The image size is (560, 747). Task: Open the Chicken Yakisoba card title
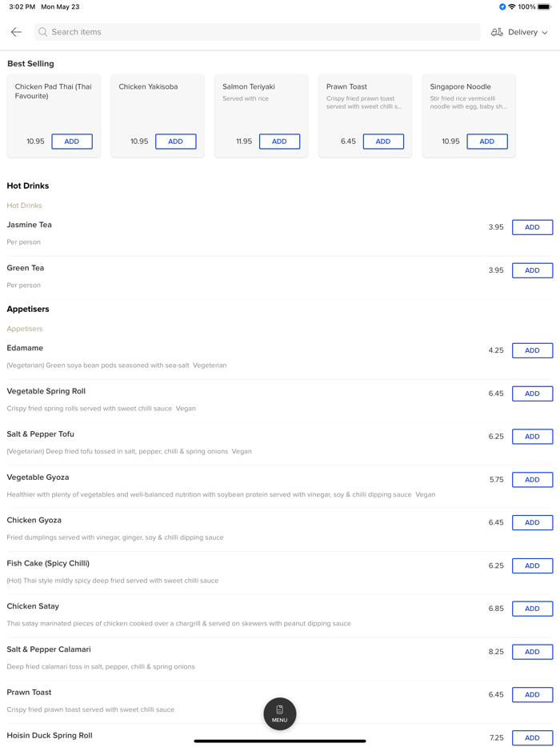148,86
